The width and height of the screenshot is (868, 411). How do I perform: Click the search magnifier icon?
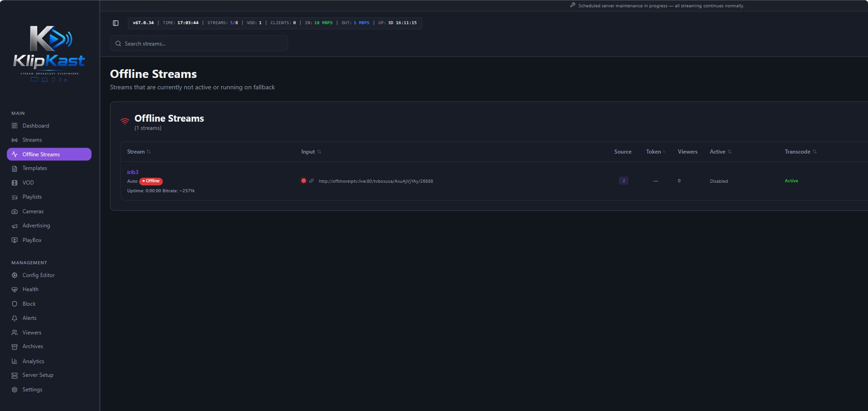click(x=118, y=44)
